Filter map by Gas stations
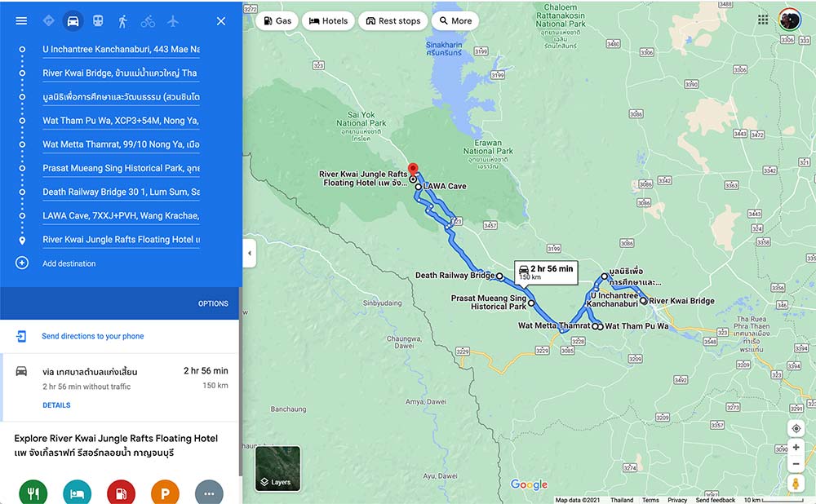The height and width of the screenshot is (504, 816). [277, 21]
